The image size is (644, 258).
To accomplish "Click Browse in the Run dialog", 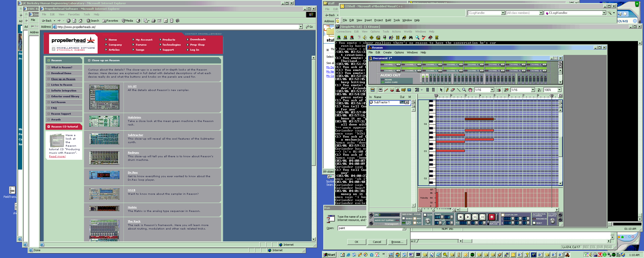I will [397, 242].
